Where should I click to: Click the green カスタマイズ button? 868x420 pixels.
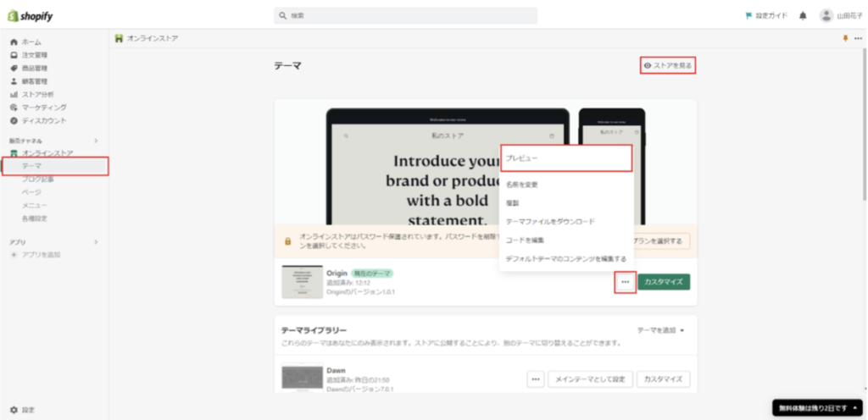click(664, 282)
